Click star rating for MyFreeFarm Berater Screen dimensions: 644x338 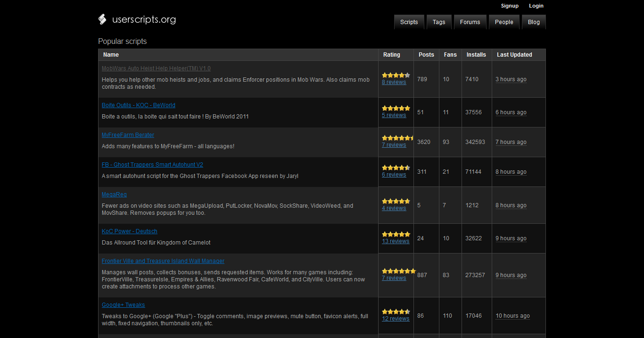(x=397, y=138)
